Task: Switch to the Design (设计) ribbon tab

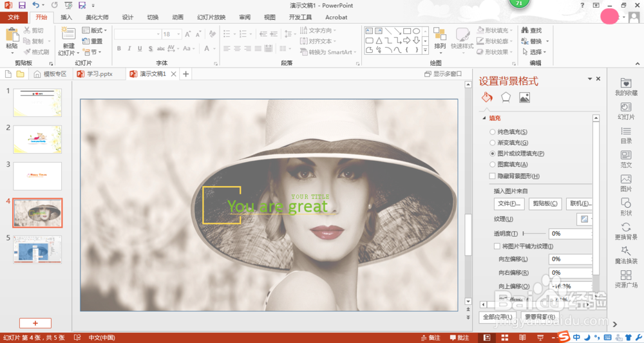Action: (x=128, y=17)
